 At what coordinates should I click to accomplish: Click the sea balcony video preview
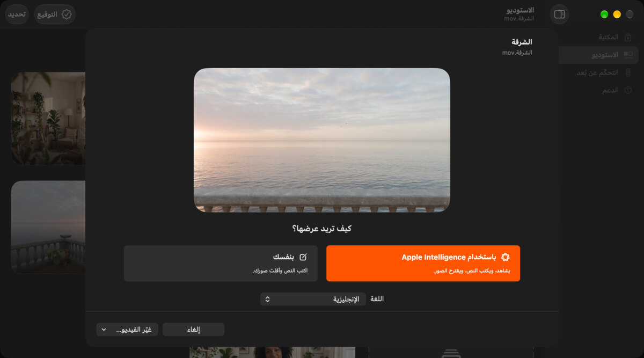tap(322, 140)
